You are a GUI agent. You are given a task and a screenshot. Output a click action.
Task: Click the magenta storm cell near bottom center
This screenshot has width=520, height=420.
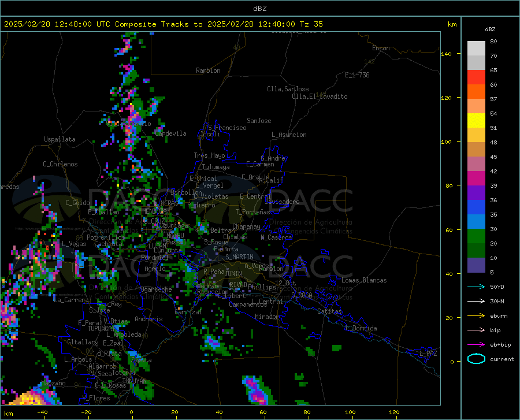tap(257, 391)
